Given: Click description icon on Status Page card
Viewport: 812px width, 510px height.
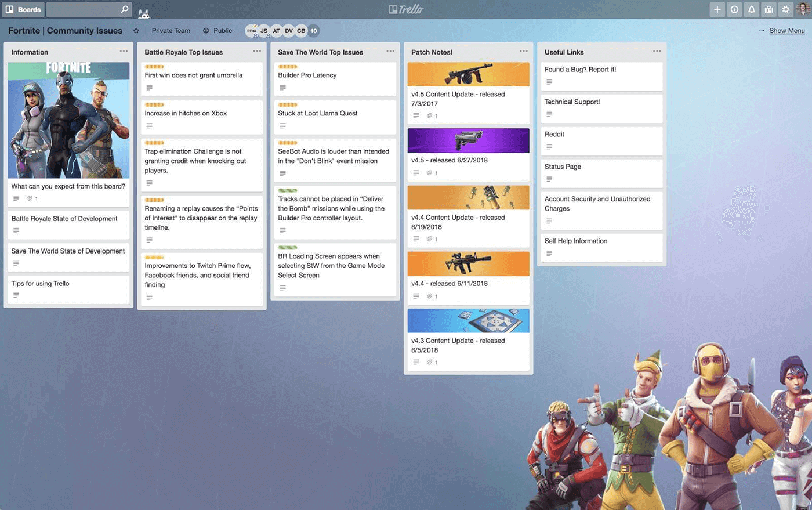Looking at the screenshot, I should (x=549, y=179).
